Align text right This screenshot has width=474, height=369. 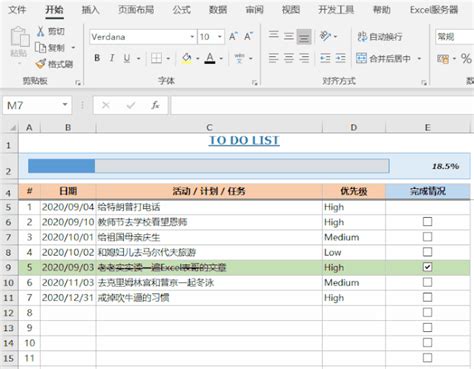click(x=304, y=58)
